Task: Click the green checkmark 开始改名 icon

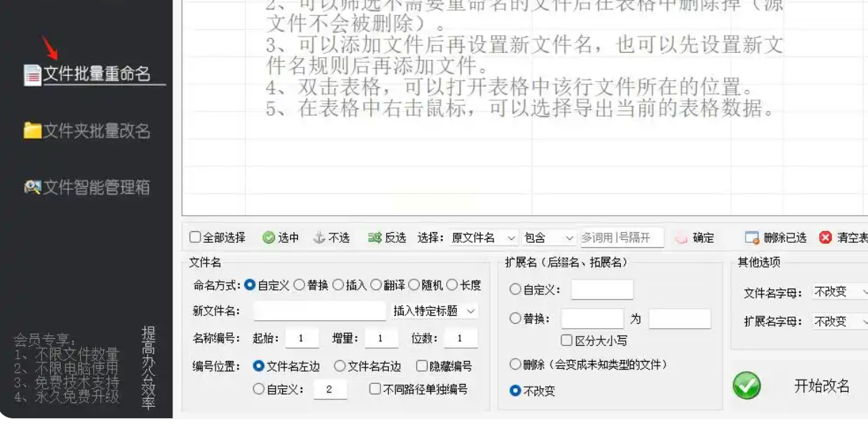Action: click(747, 386)
